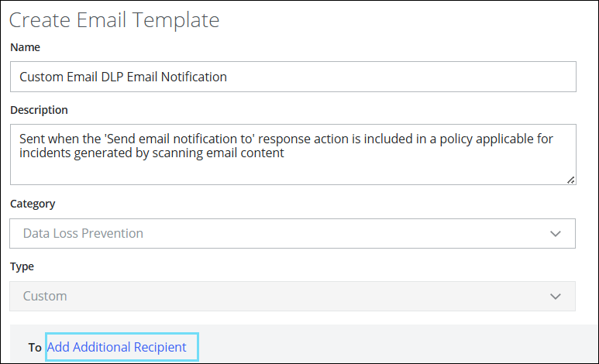
Task: Click the Description field label
Action: pos(39,110)
